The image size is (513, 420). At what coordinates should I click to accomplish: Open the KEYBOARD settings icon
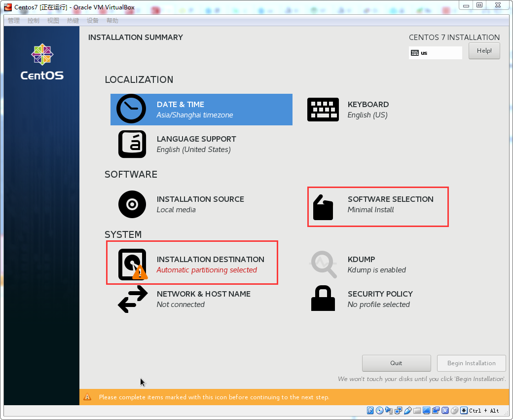click(x=323, y=109)
